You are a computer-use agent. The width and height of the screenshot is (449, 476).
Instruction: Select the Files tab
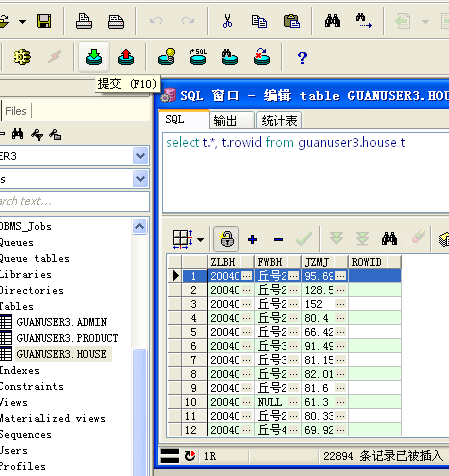click(16, 111)
